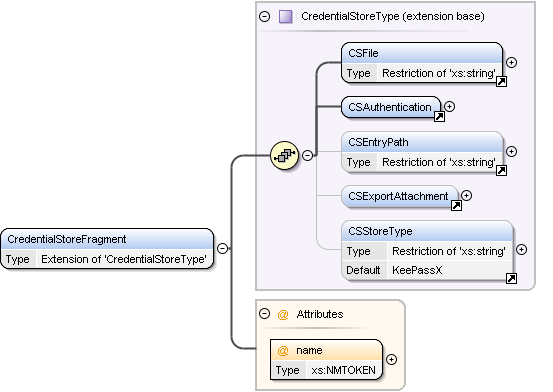Screen dimensions: 553x392
Task: Follow the CSFile reference arrow icon
Action: (501, 82)
